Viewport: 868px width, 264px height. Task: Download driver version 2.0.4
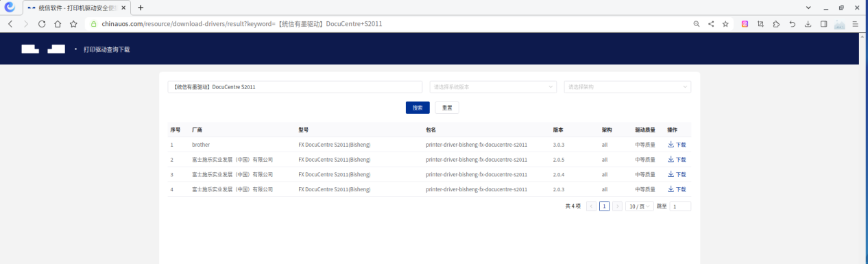point(677,175)
